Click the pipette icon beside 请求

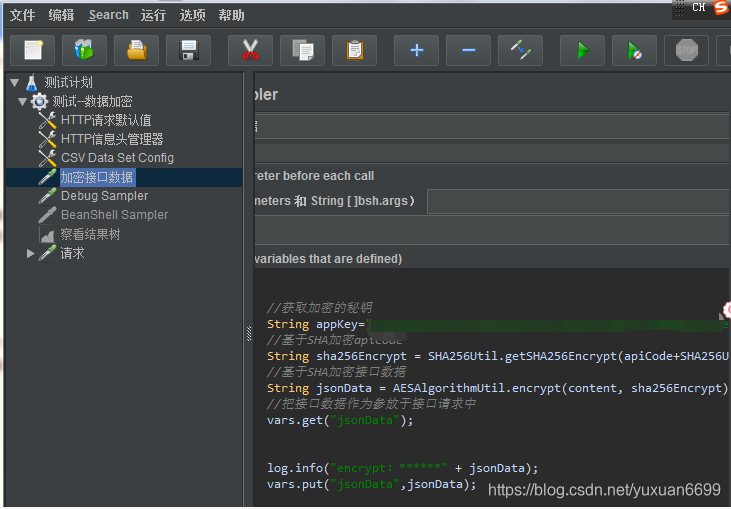pos(47,253)
